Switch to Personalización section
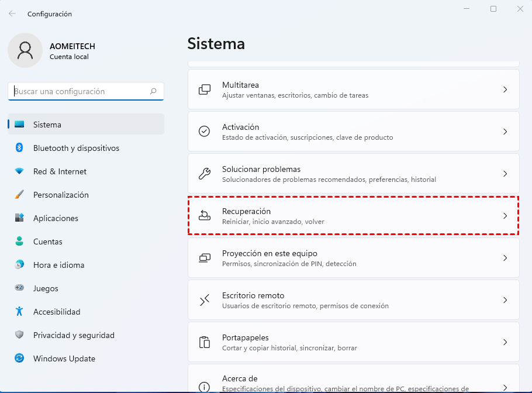 click(x=61, y=195)
